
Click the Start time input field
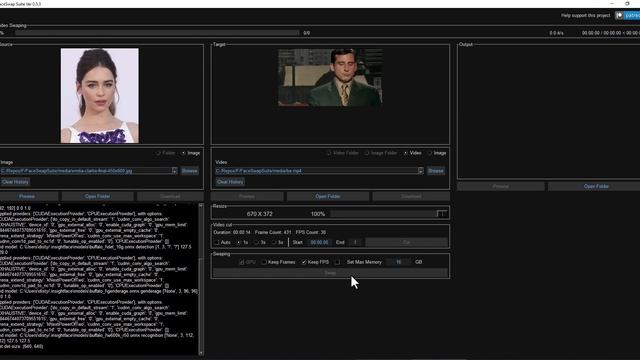(x=319, y=242)
